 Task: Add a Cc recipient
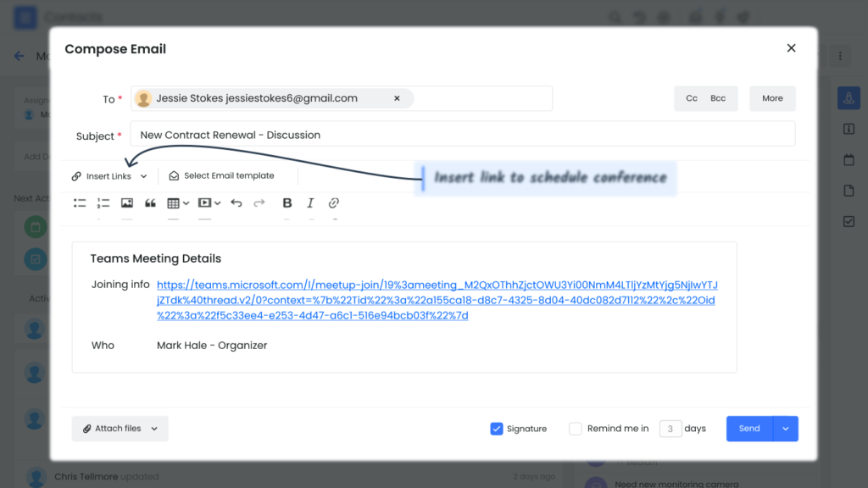(692, 98)
